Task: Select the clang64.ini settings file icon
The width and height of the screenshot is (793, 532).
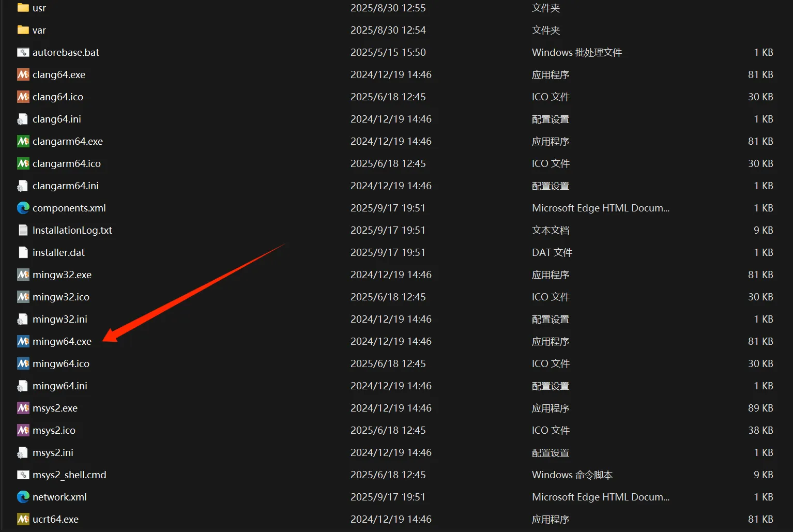Action: (23, 119)
